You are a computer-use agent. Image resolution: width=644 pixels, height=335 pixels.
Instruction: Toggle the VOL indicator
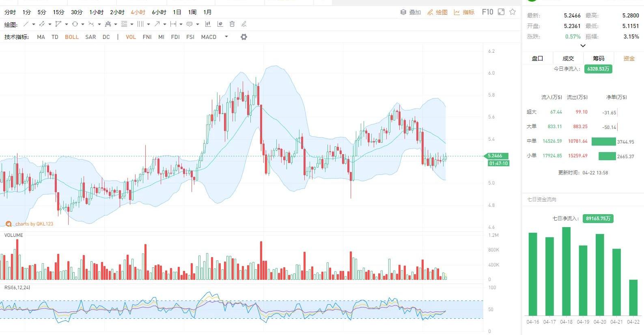pos(131,37)
